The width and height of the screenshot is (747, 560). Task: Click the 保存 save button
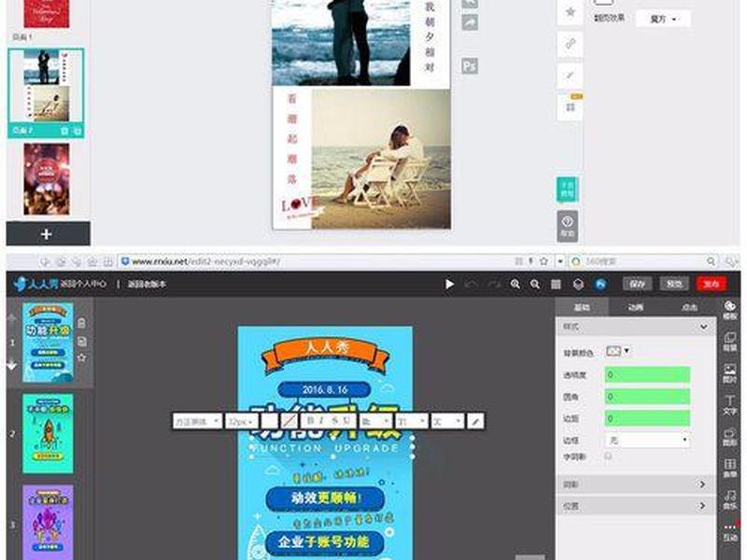point(637,284)
